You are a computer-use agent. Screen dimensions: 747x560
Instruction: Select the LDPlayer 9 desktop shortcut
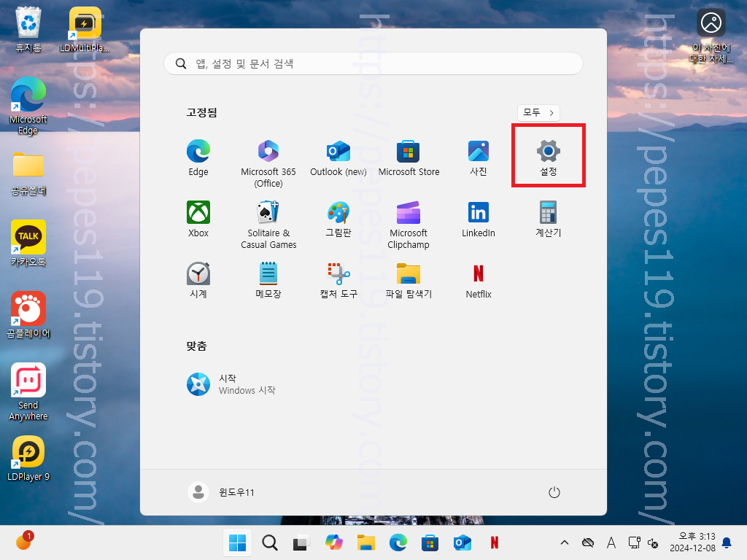coord(28,458)
